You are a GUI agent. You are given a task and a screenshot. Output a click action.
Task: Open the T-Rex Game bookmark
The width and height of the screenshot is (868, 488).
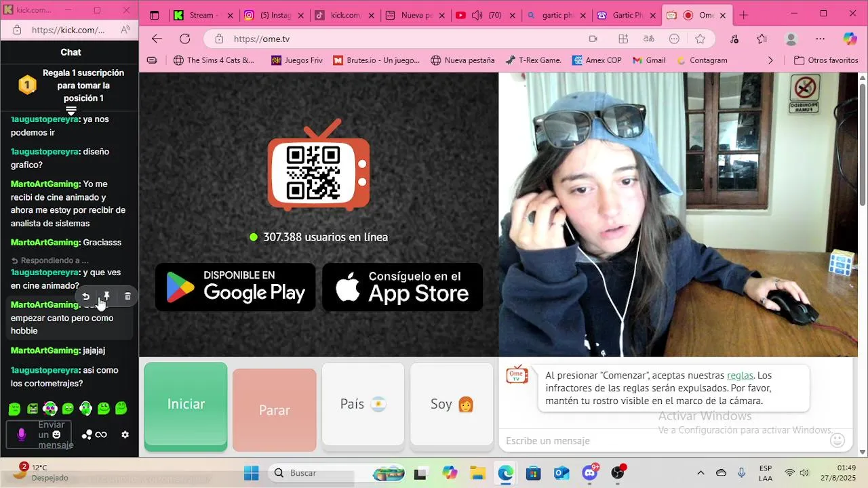pyautogui.click(x=534, y=60)
